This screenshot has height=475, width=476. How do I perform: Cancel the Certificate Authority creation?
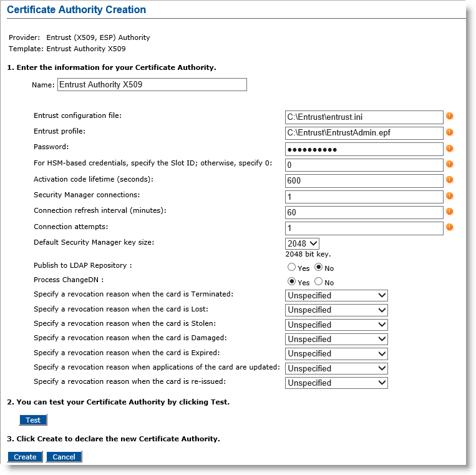64,457
